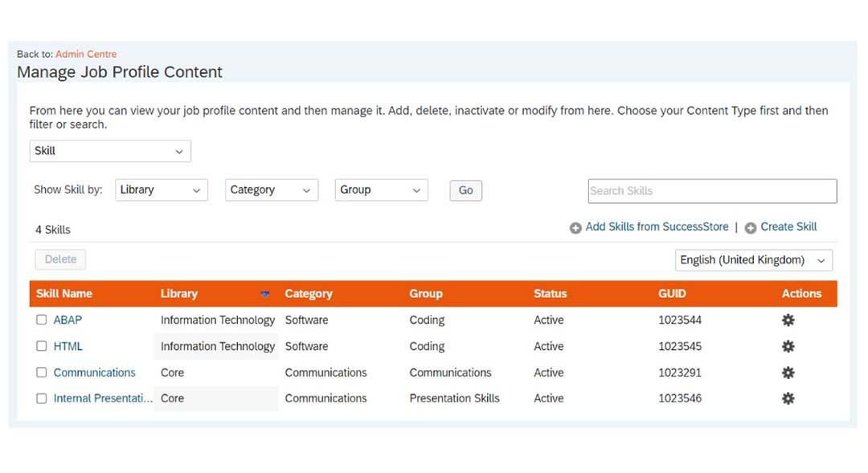Click the Delete button
The image size is (868, 473).
tap(59, 259)
